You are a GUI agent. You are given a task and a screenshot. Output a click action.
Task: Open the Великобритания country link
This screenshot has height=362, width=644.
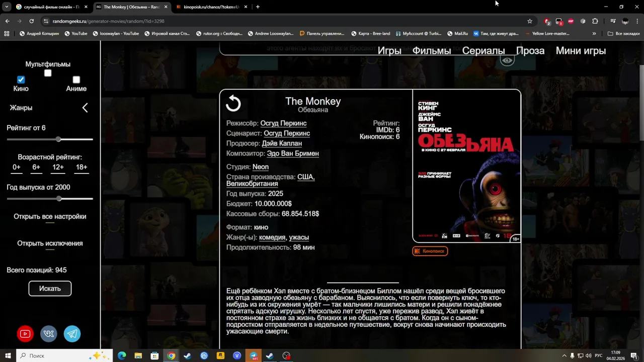tap(252, 184)
